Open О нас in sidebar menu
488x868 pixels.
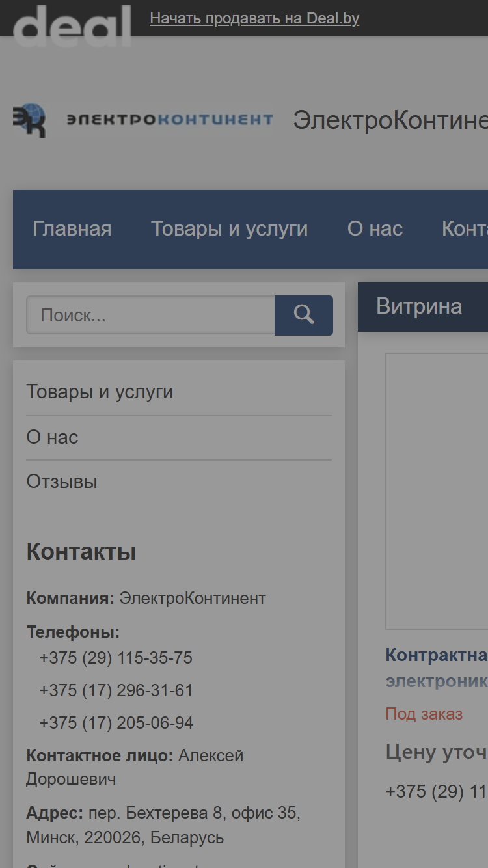tap(52, 437)
